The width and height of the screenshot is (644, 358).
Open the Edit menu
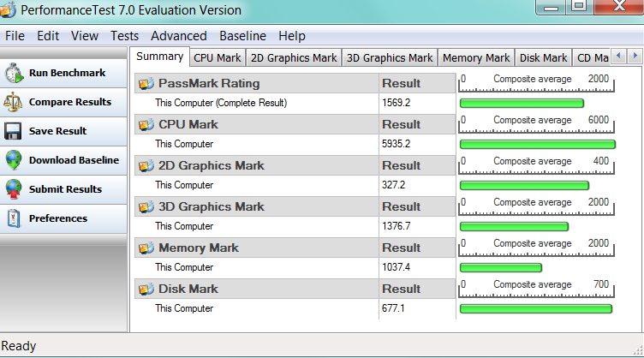(x=48, y=36)
